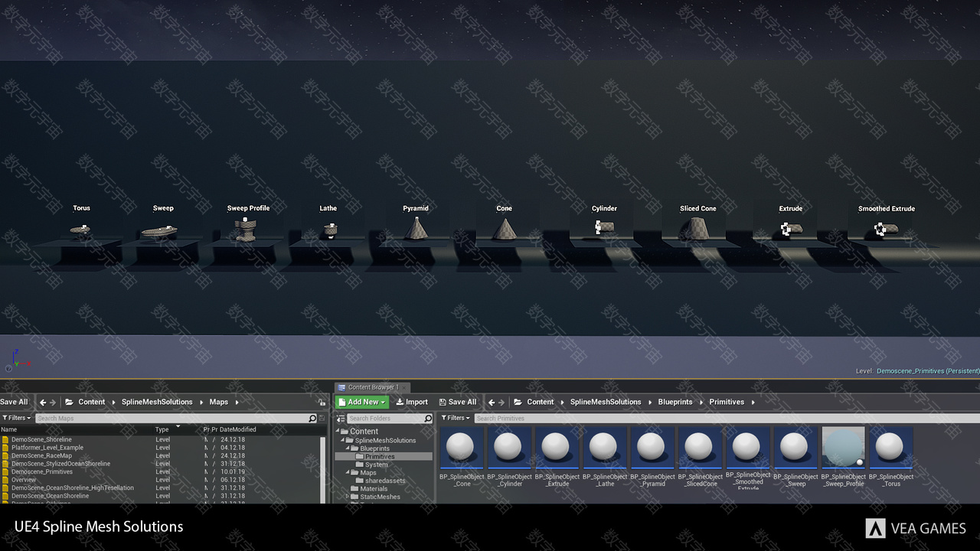Click the Add New button
The width and height of the screenshot is (980, 551).
pyautogui.click(x=363, y=402)
